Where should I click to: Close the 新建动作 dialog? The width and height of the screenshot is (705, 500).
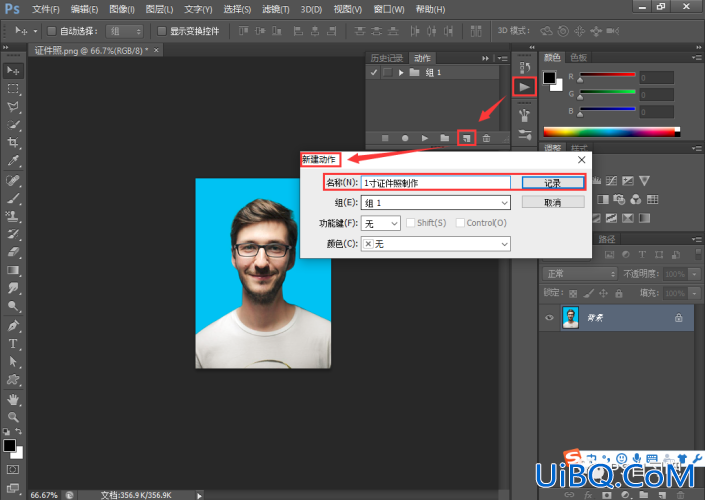coord(581,160)
